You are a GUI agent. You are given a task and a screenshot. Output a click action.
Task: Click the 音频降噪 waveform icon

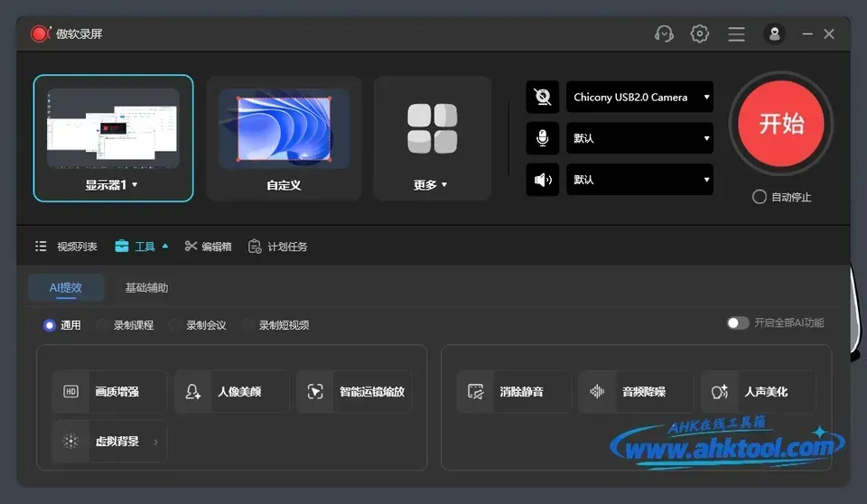pos(597,392)
